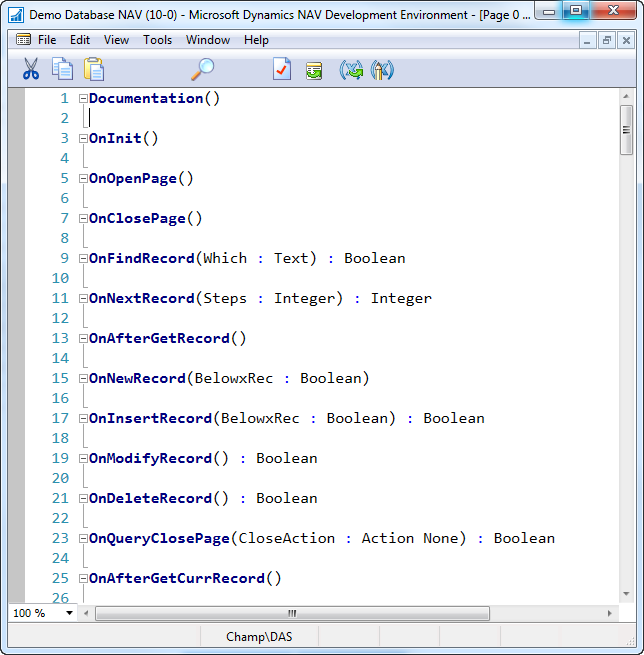Viewport: 644px width, 655px height.
Task: Click Boolean return type on line 19
Action: 287,459
